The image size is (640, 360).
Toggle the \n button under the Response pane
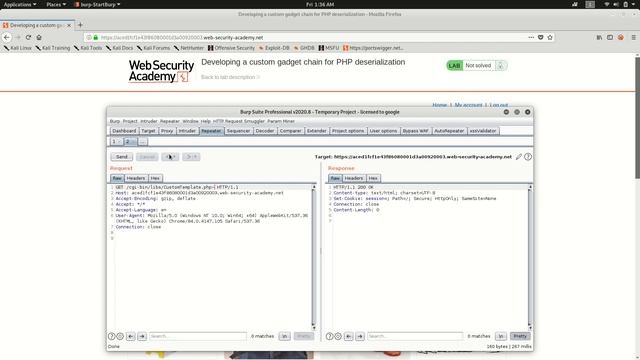tap(501, 336)
